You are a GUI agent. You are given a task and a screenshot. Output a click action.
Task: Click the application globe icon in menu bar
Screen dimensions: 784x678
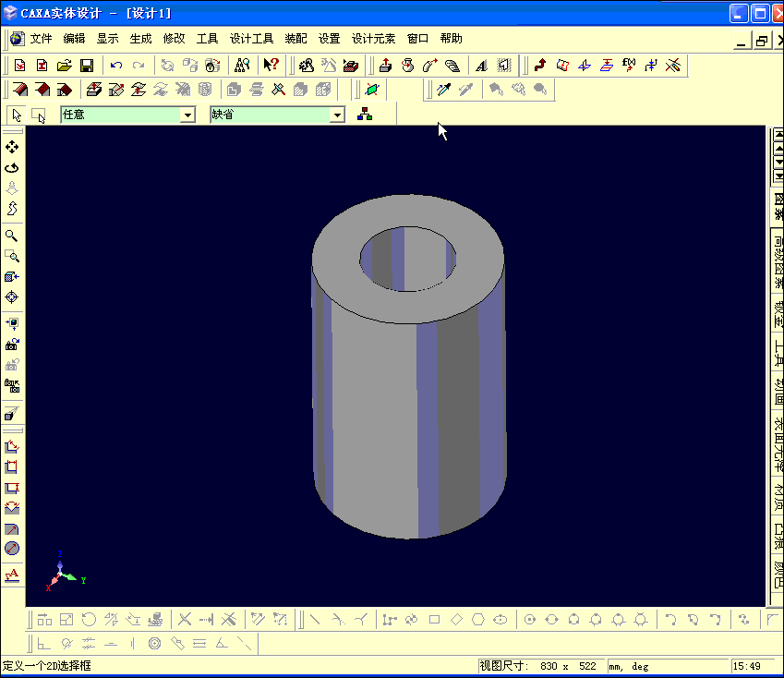pos(17,39)
